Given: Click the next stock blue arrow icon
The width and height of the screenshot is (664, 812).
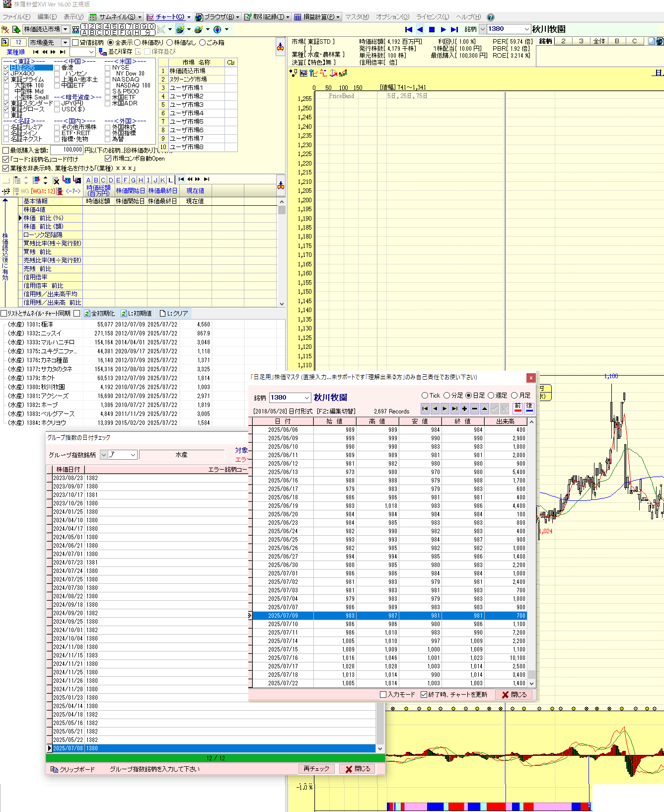Looking at the screenshot, I should pos(443,29).
